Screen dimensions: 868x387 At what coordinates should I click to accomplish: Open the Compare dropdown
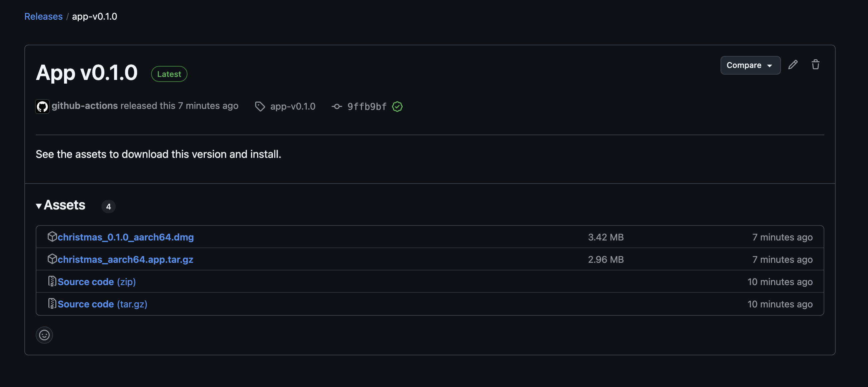(x=750, y=65)
